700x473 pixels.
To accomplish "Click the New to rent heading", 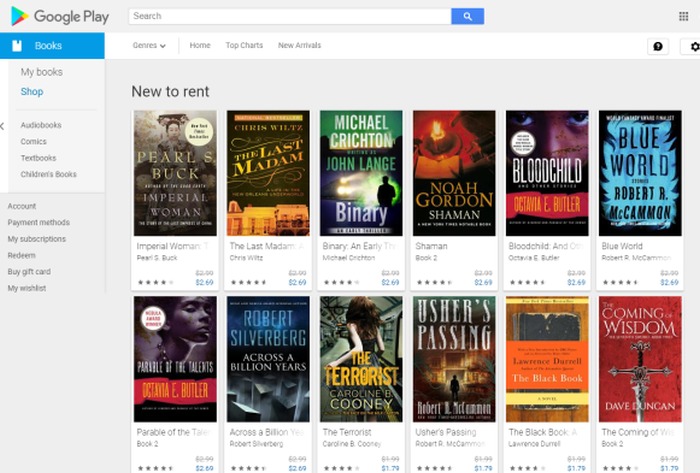I will [170, 91].
